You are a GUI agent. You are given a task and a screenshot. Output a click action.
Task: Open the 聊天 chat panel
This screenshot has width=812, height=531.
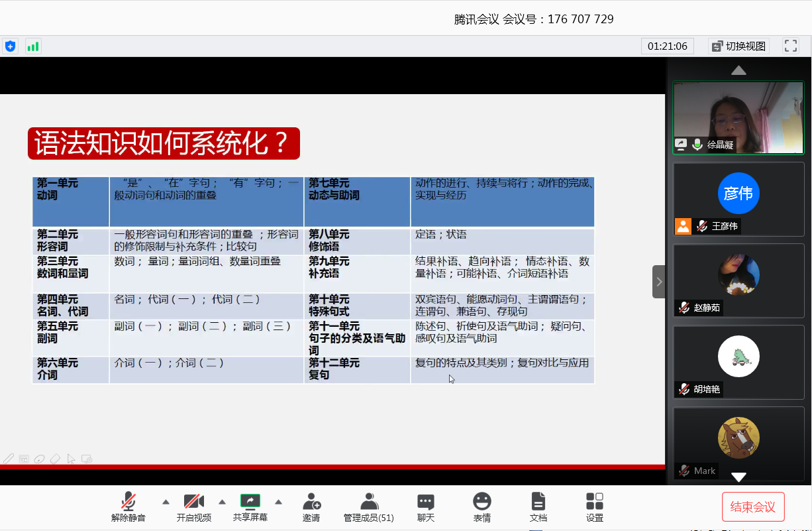[425, 507]
